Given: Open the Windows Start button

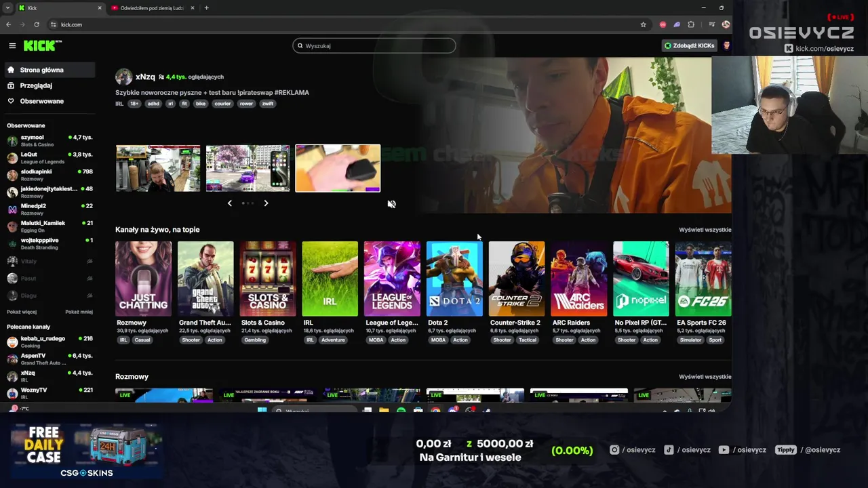Looking at the screenshot, I should (262, 410).
